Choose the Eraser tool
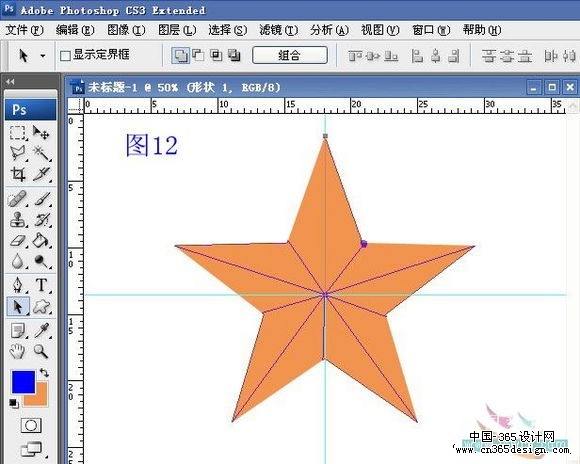The height and width of the screenshot is (464, 580). click(18, 241)
